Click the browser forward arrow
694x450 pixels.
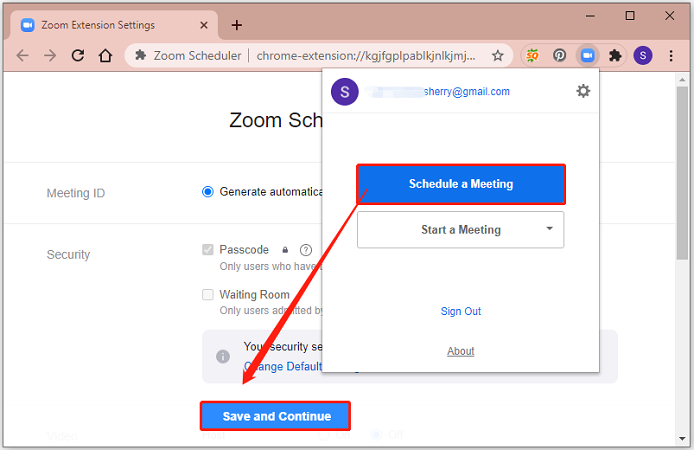point(50,55)
